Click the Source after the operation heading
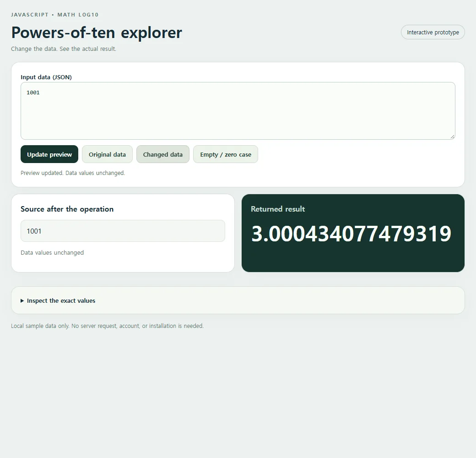 click(x=67, y=209)
